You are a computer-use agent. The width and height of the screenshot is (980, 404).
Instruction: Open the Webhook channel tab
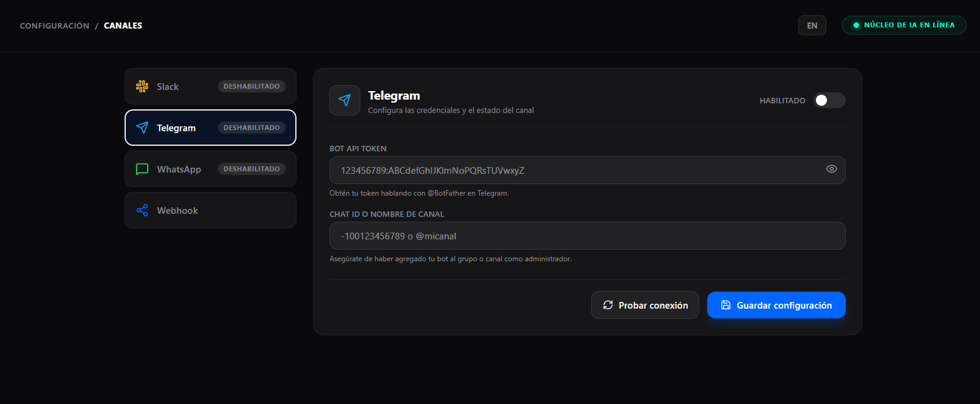210,210
